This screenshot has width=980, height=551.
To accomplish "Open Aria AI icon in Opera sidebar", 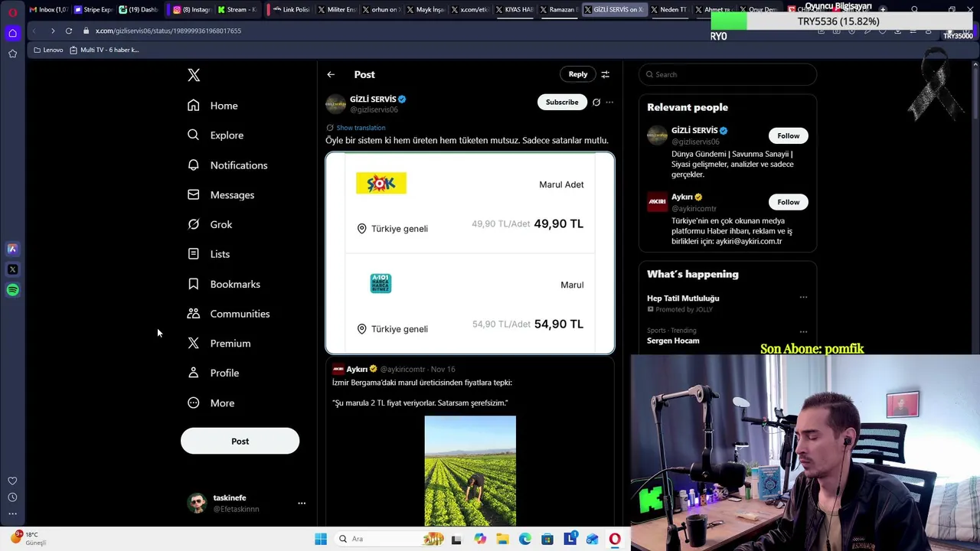I will (12, 249).
